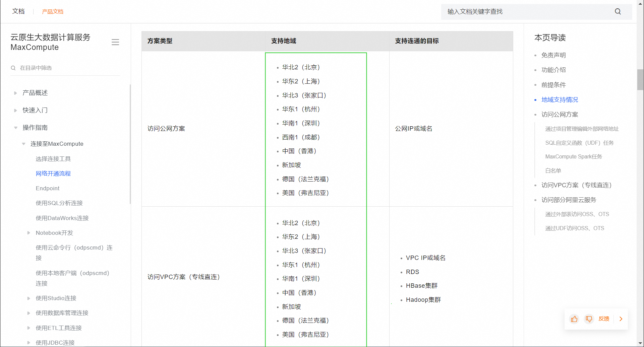Click the Hadoop集群 list item
Image resolution: width=644 pixels, height=347 pixels.
pyautogui.click(x=423, y=300)
